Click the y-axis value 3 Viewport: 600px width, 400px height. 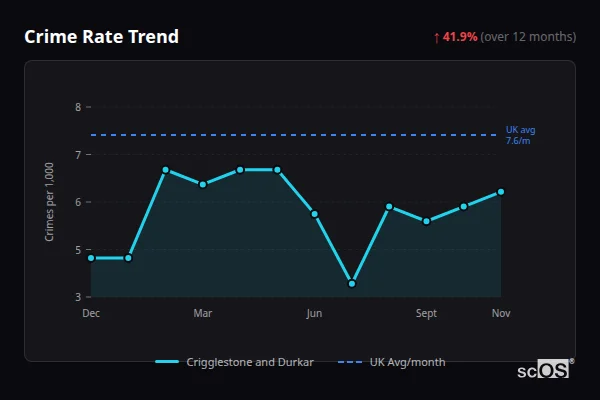point(78,297)
